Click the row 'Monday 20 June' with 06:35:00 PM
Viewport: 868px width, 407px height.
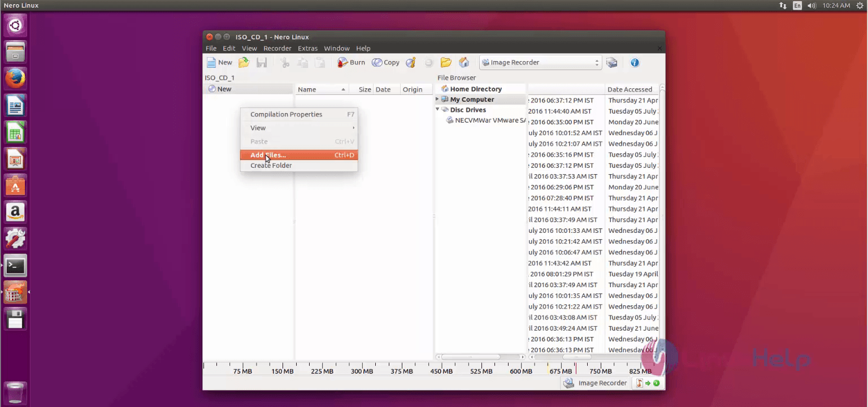[593, 122]
